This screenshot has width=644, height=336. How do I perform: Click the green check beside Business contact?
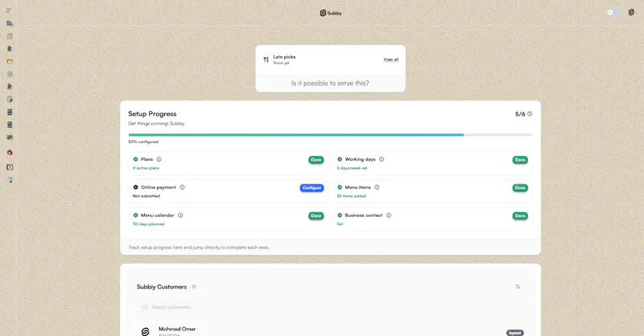[x=340, y=215]
